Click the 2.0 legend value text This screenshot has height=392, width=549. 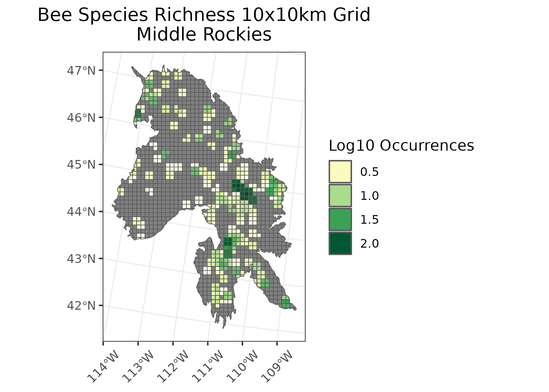[369, 244]
